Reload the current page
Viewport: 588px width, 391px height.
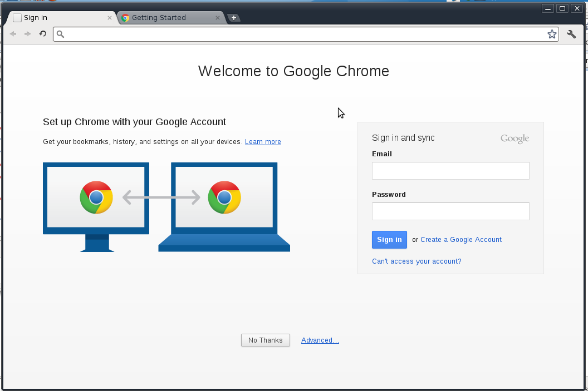pyautogui.click(x=43, y=34)
